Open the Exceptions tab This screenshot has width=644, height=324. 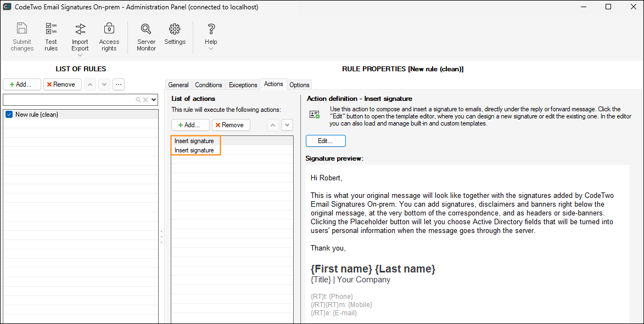[x=243, y=85]
